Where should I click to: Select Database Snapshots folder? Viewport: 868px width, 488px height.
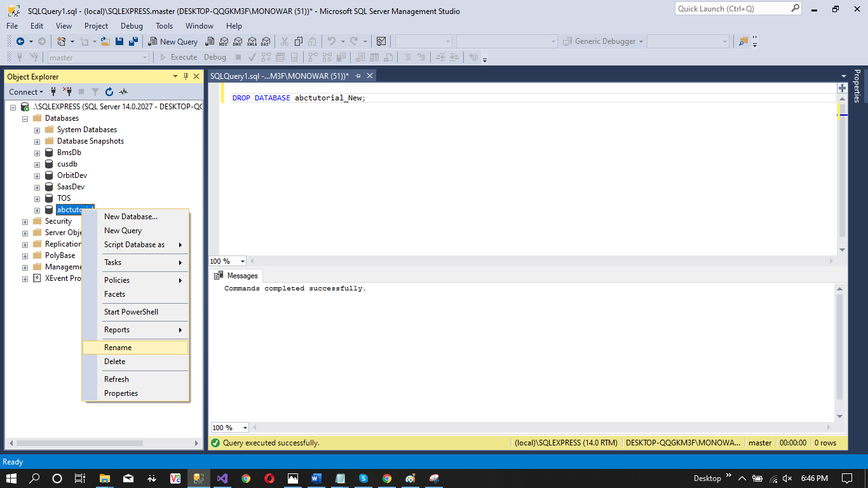tap(90, 141)
